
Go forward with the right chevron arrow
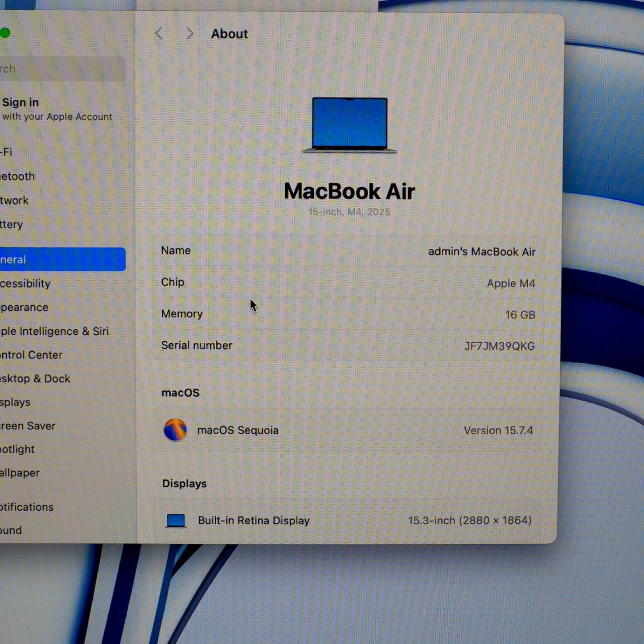[x=190, y=33]
